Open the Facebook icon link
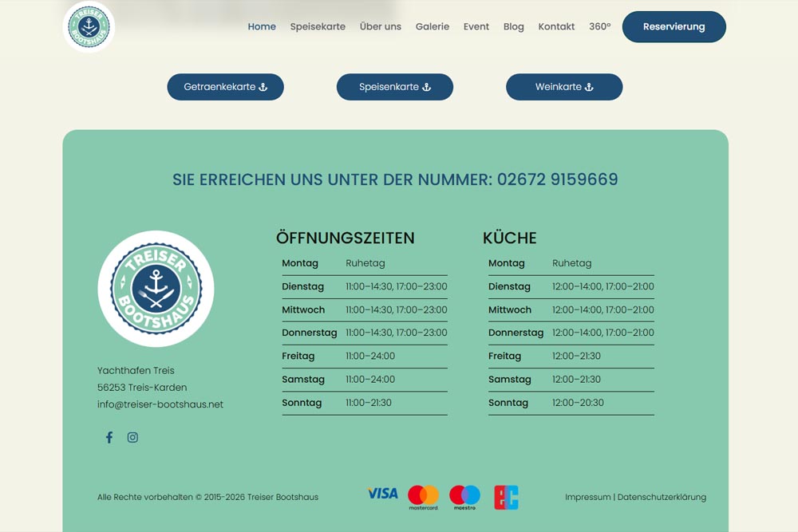 109,437
